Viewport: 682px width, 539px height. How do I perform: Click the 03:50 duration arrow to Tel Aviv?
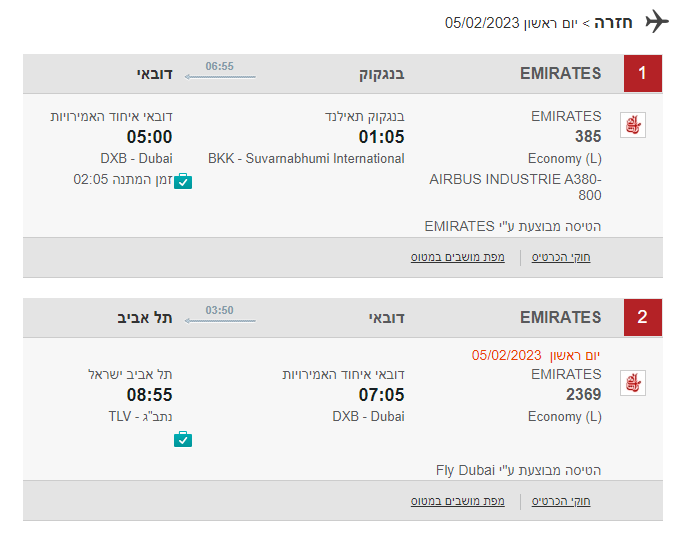pyautogui.click(x=220, y=321)
